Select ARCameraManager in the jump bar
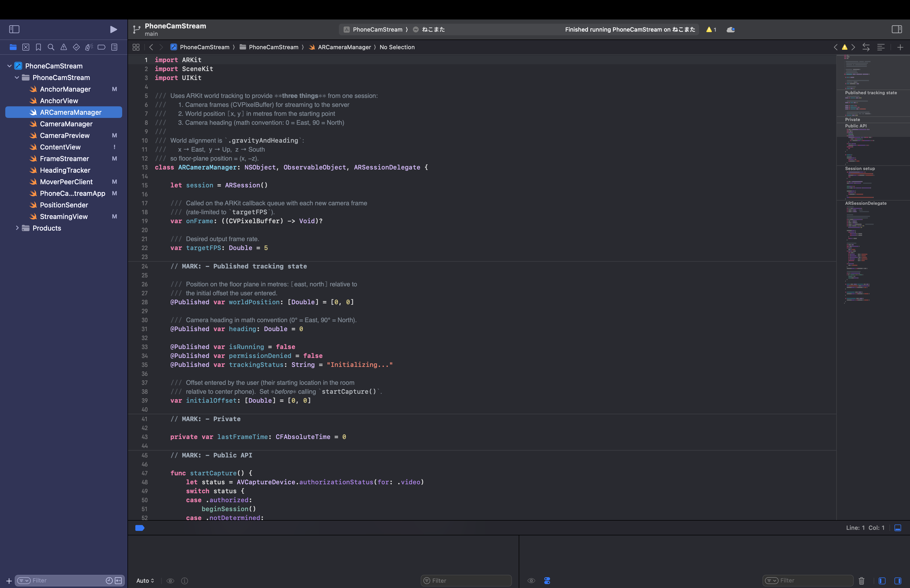The height and width of the screenshot is (588, 910). point(344,47)
